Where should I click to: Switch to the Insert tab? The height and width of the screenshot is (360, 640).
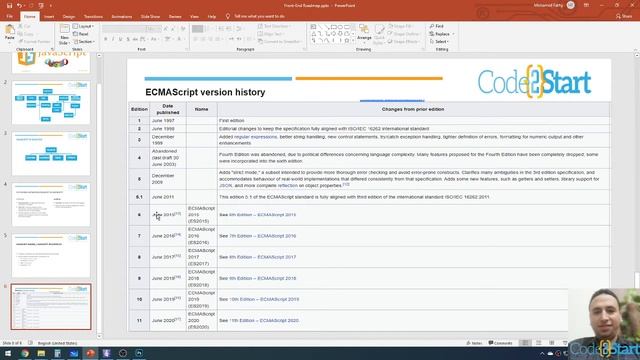tap(49, 17)
